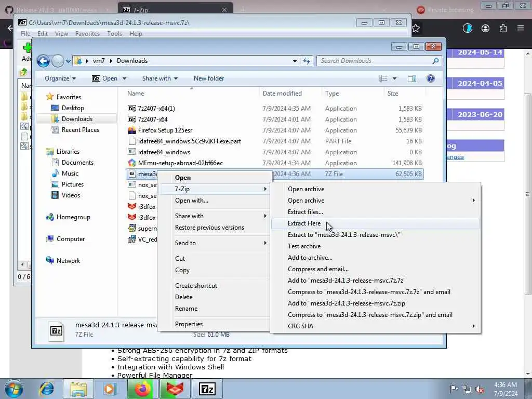Select the 7z2407-x64(1) file icon
Image resolution: width=532 pixels, height=399 pixels.
click(x=131, y=109)
